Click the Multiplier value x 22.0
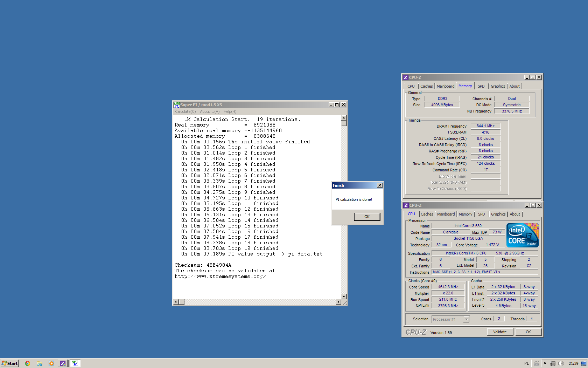588x368 pixels. (x=448, y=293)
